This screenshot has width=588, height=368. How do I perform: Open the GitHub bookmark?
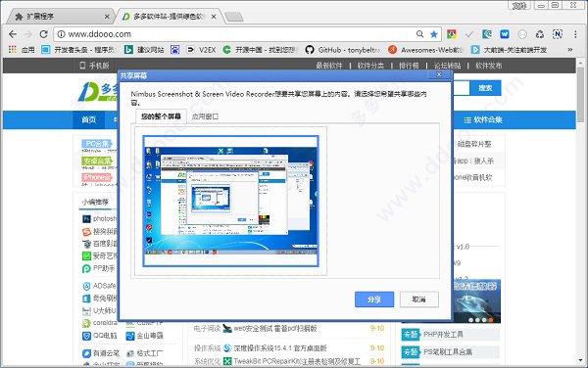[343, 50]
